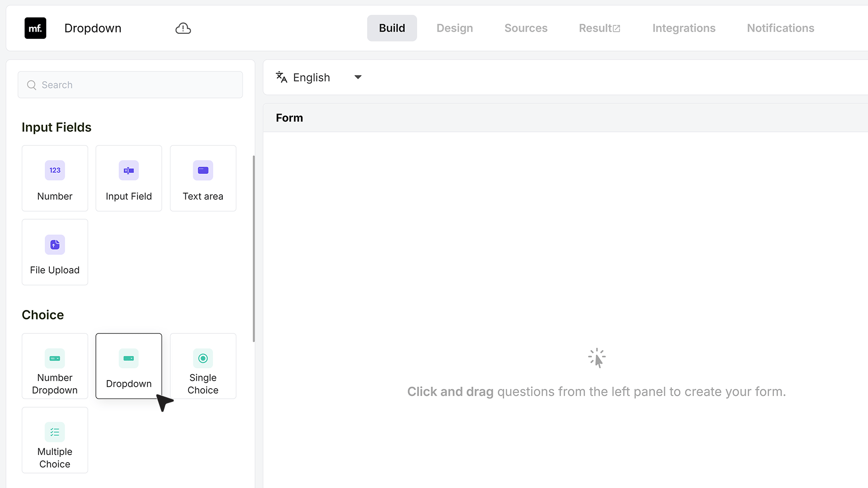This screenshot has height=488, width=868.
Task: Select the Multiple Choice card
Action: (x=55, y=440)
